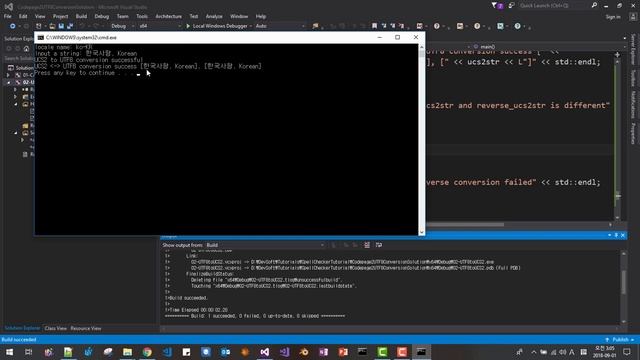Screen dimensions: 640x360
Task: Toggle the bookmark toolbar icon
Action: click(374, 26)
